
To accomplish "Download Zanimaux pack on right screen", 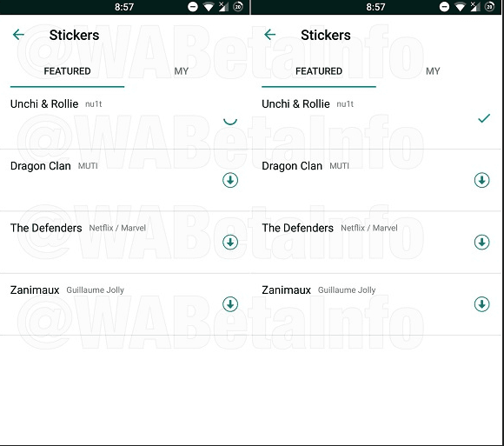I will click(x=481, y=304).
